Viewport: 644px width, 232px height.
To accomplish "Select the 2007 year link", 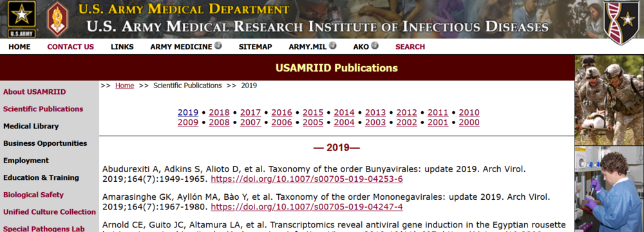I will point(251,123).
